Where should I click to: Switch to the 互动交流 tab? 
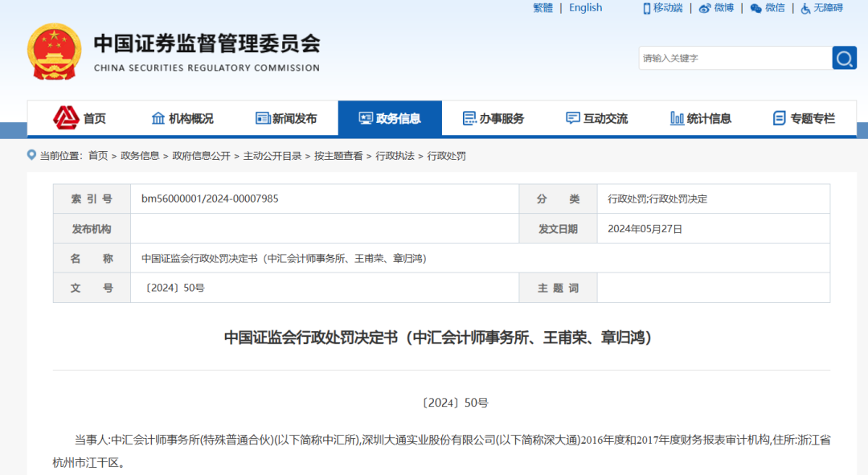[597, 118]
